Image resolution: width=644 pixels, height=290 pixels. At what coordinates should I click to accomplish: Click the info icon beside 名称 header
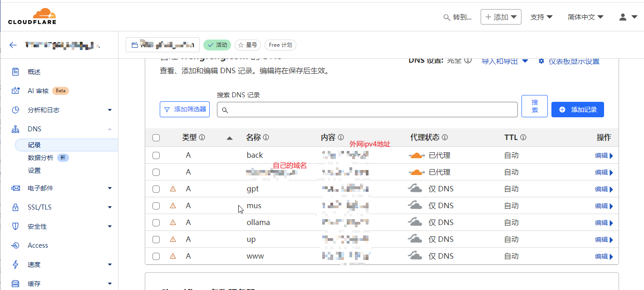click(266, 137)
